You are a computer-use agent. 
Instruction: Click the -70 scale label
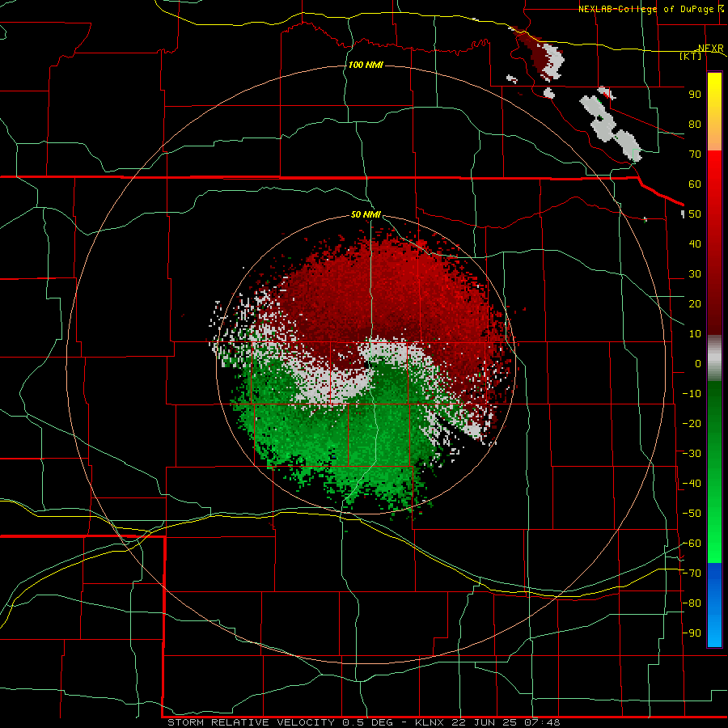tap(692, 574)
